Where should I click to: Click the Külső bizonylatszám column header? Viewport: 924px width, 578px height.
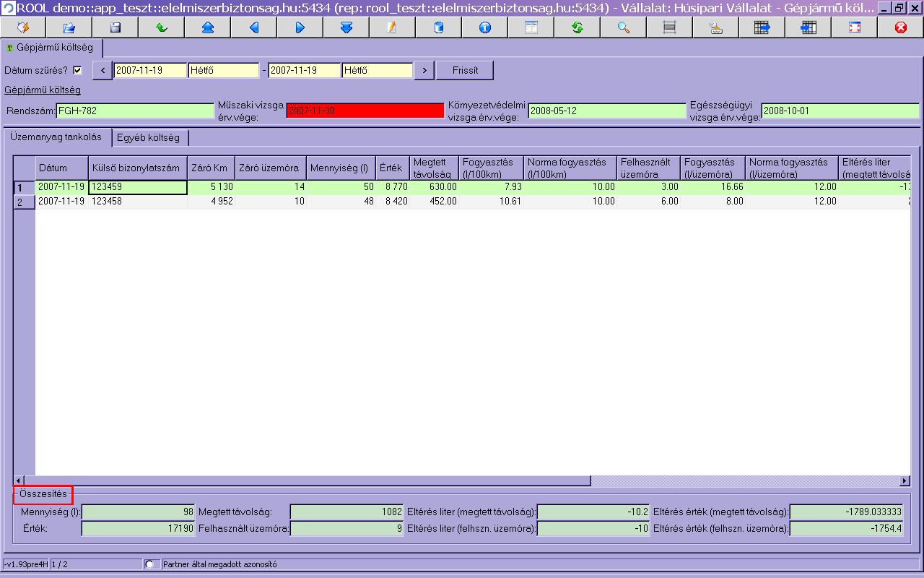tap(138, 168)
